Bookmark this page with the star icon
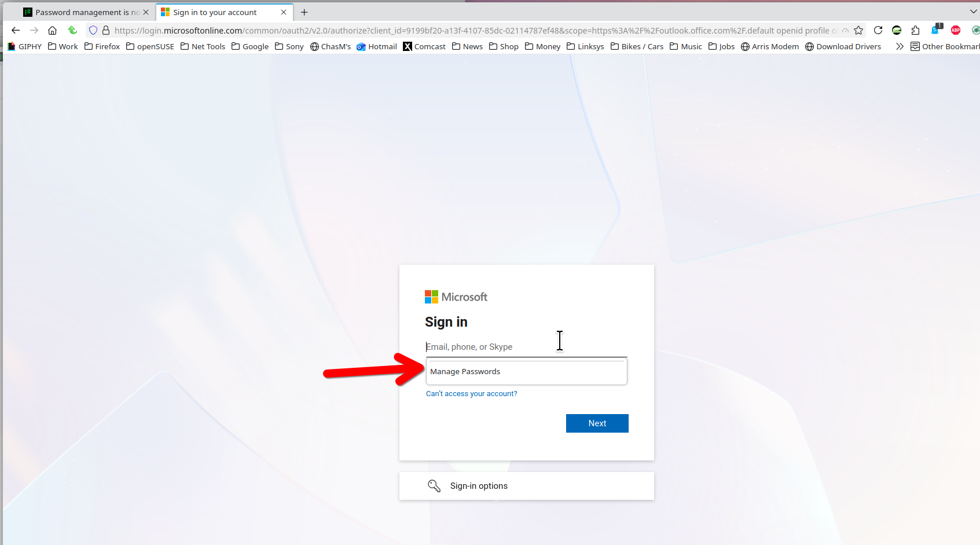The height and width of the screenshot is (545, 980). pos(858,30)
